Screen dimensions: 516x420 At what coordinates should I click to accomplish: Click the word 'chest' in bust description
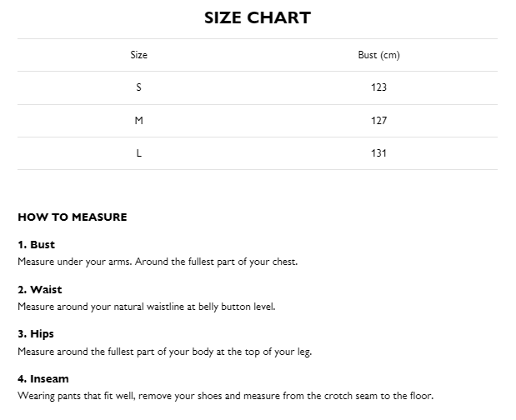click(284, 262)
